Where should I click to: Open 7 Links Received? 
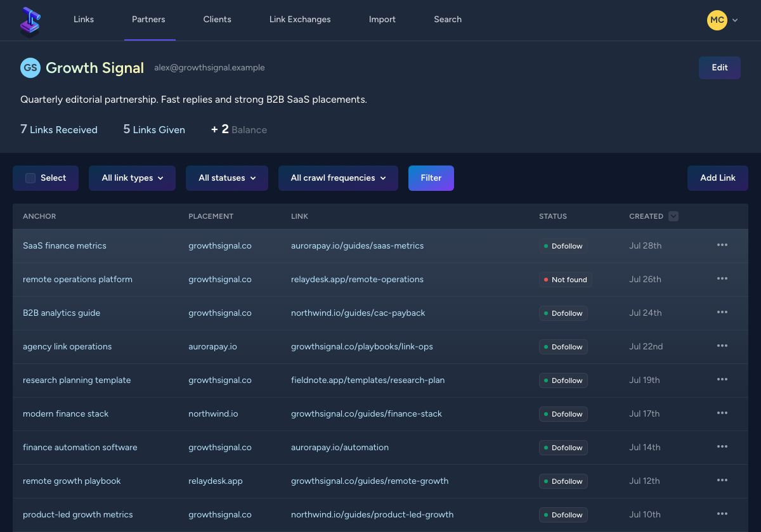click(x=59, y=129)
